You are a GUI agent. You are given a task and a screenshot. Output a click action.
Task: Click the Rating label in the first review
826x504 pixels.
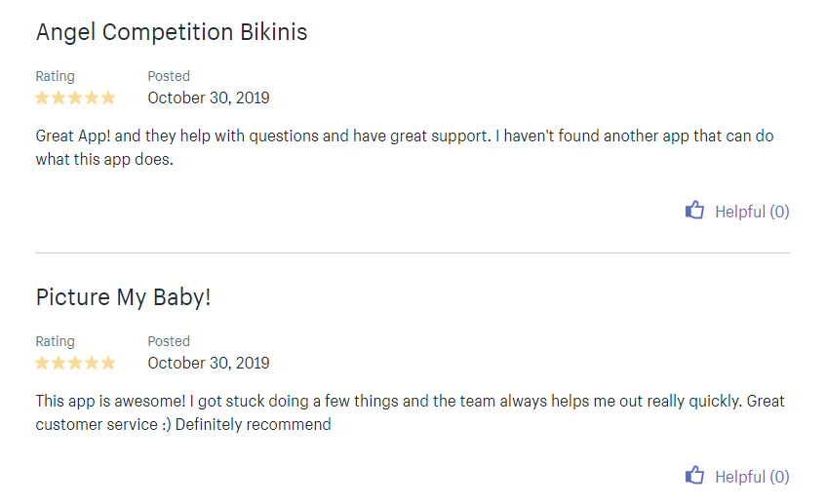click(x=55, y=76)
